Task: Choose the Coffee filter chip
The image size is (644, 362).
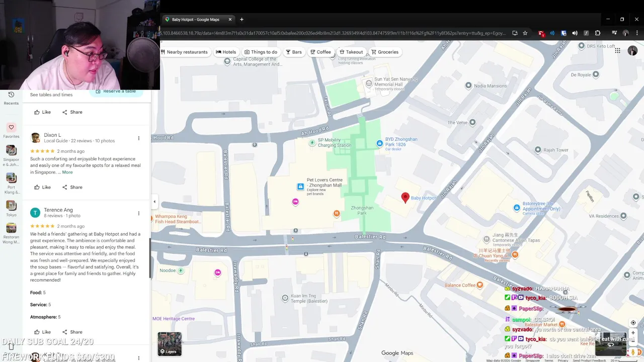Action: point(320,52)
